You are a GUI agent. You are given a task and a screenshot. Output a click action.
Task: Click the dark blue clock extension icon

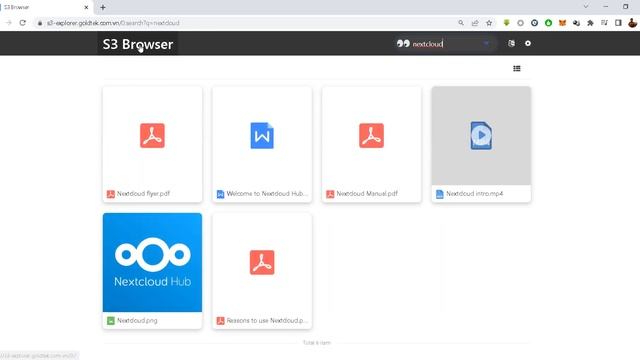(x=534, y=23)
